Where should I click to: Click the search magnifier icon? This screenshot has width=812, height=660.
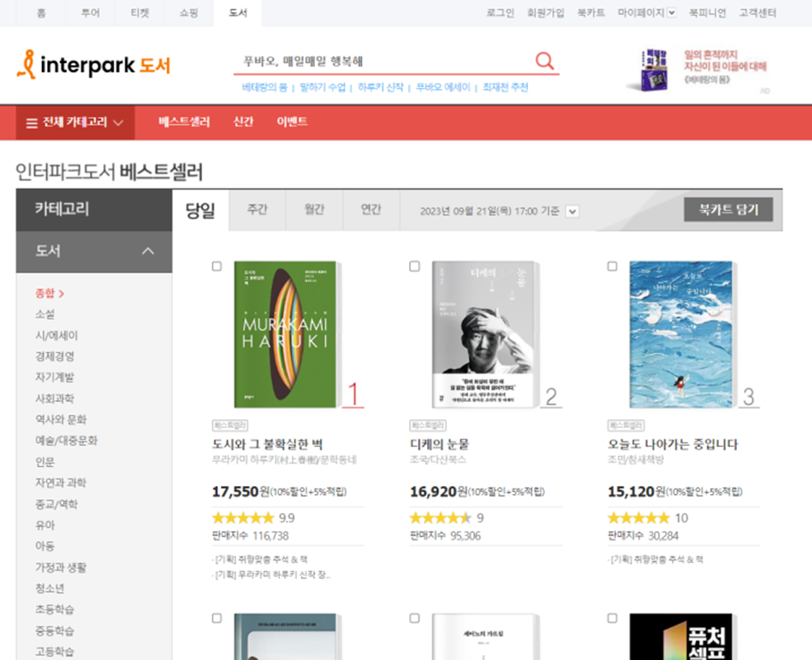click(x=544, y=61)
